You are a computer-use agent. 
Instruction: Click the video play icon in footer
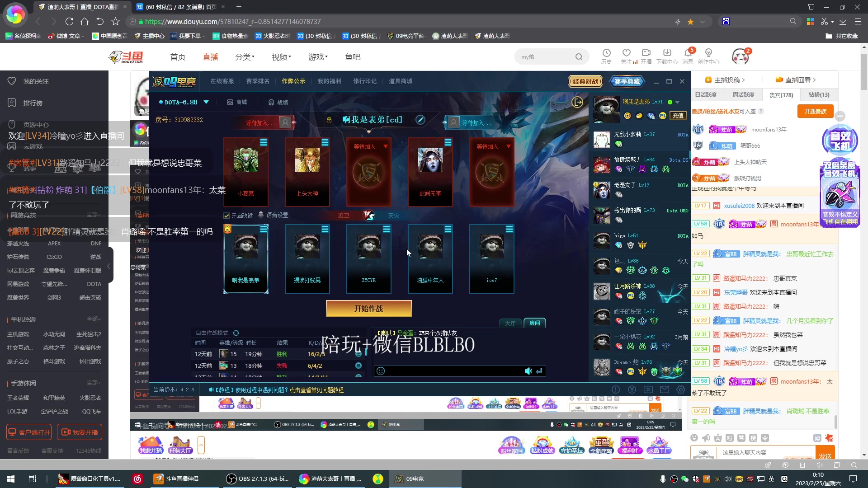(648, 389)
